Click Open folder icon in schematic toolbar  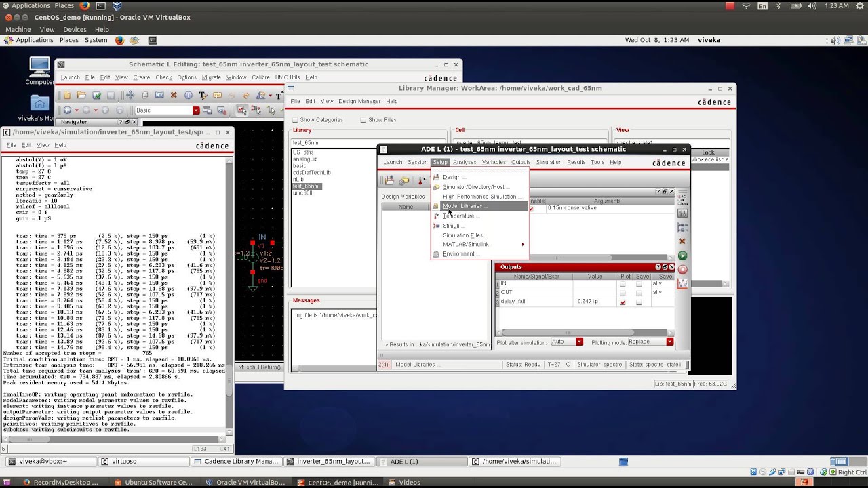pyautogui.click(x=81, y=96)
